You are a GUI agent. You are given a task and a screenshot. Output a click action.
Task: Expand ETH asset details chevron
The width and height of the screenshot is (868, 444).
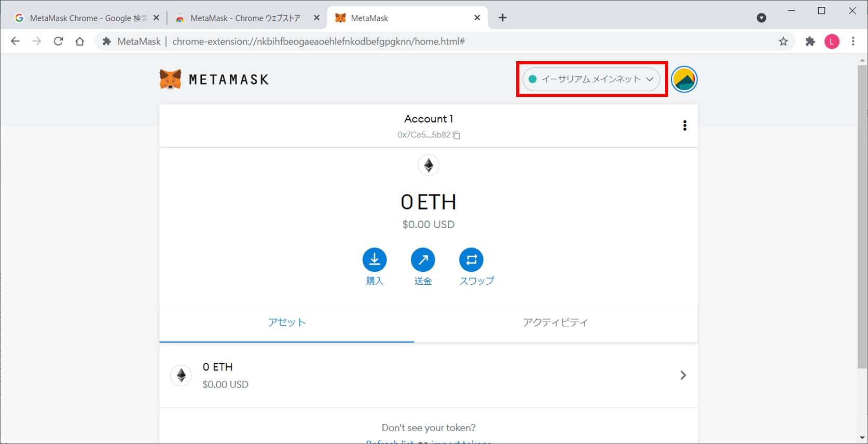pyautogui.click(x=683, y=375)
